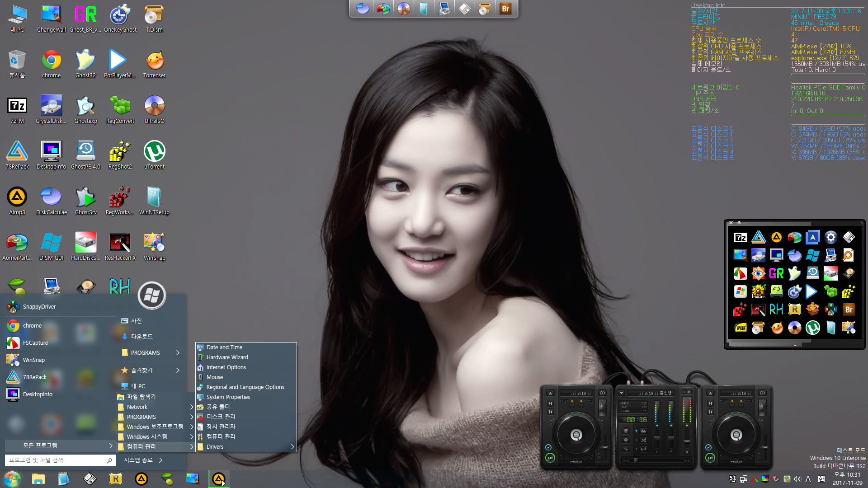Toggle UIS button on left AIMP deck
Screen dimensions: 868x488
[581, 406]
